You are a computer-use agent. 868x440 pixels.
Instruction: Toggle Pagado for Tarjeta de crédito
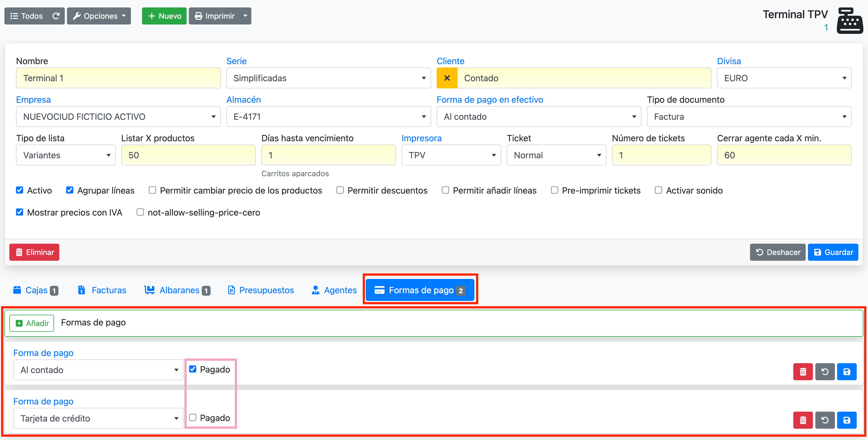[x=193, y=417]
